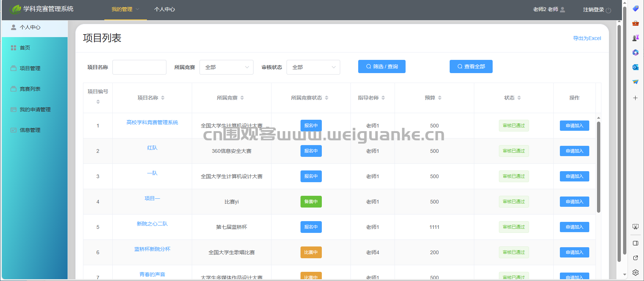Click into the 项目名称 search field

pos(139,67)
